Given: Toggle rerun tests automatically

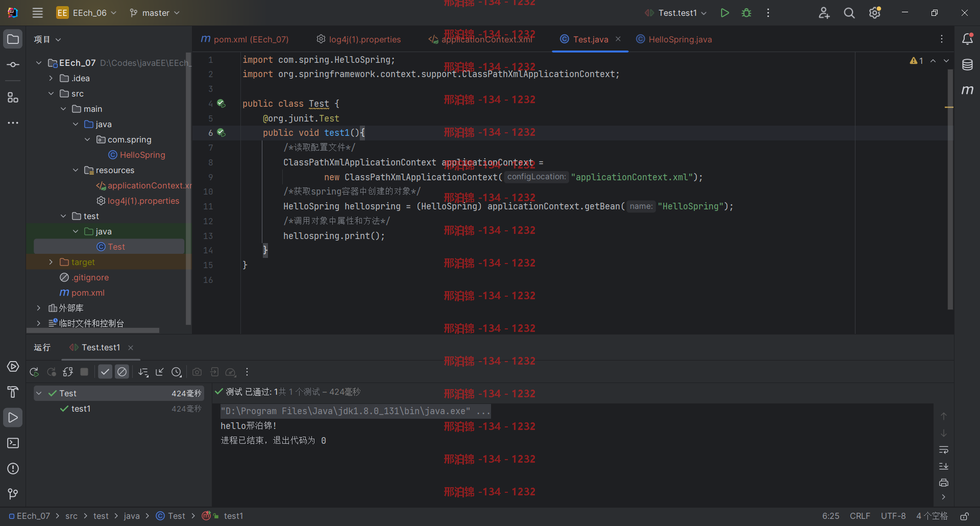Looking at the screenshot, I should (68, 372).
